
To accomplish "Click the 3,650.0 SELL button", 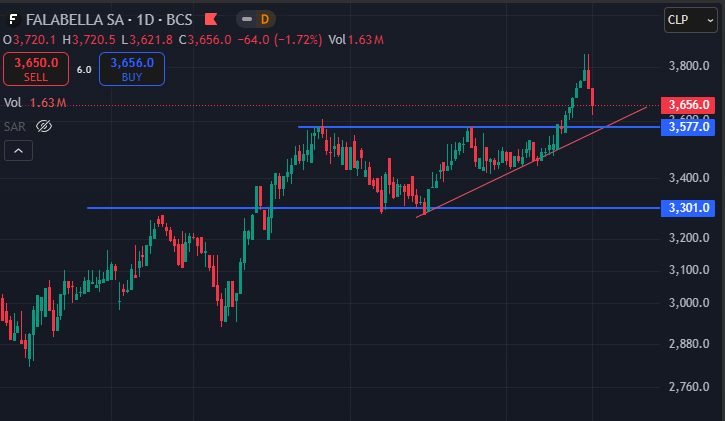I will coord(36,69).
